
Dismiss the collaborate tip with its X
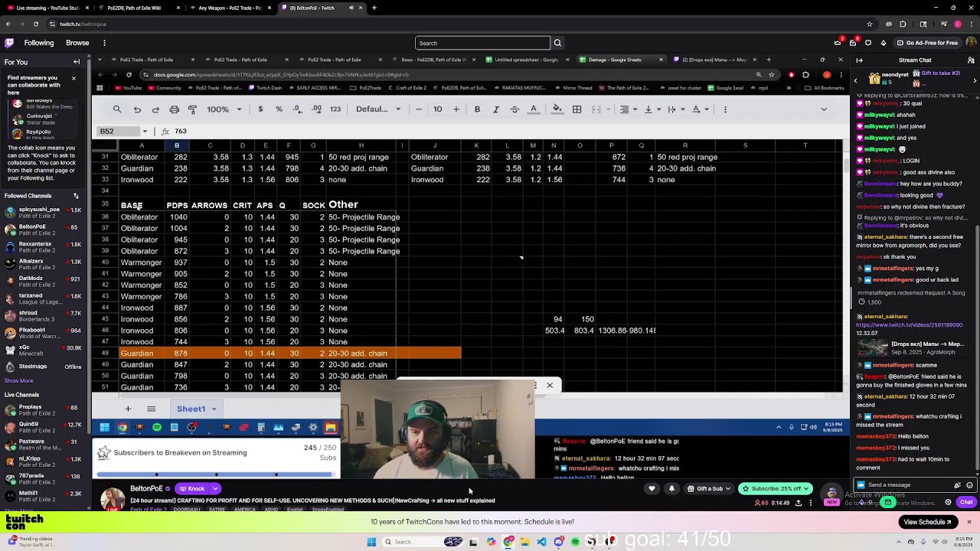click(x=73, y=78)
